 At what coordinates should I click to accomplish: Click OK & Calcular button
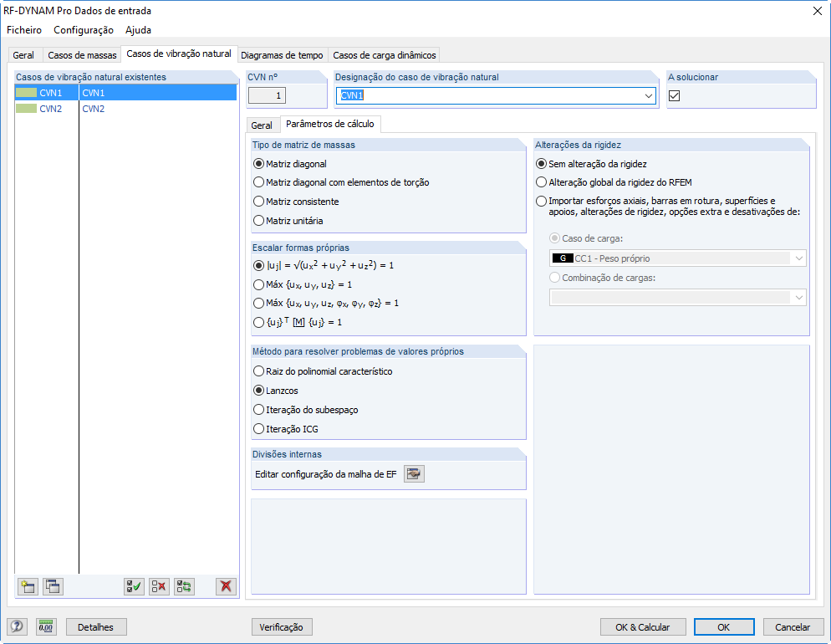[643, 627]
